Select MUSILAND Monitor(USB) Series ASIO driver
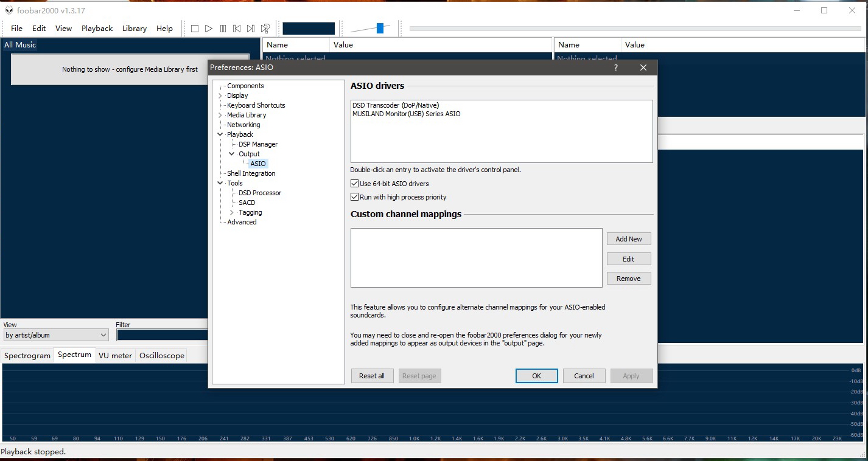 tap(406, 114)
